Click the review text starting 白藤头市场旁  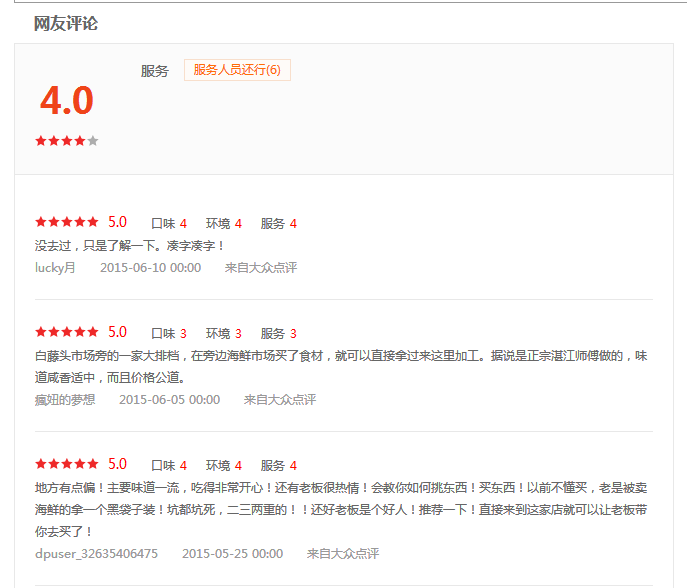pos(341,366)
